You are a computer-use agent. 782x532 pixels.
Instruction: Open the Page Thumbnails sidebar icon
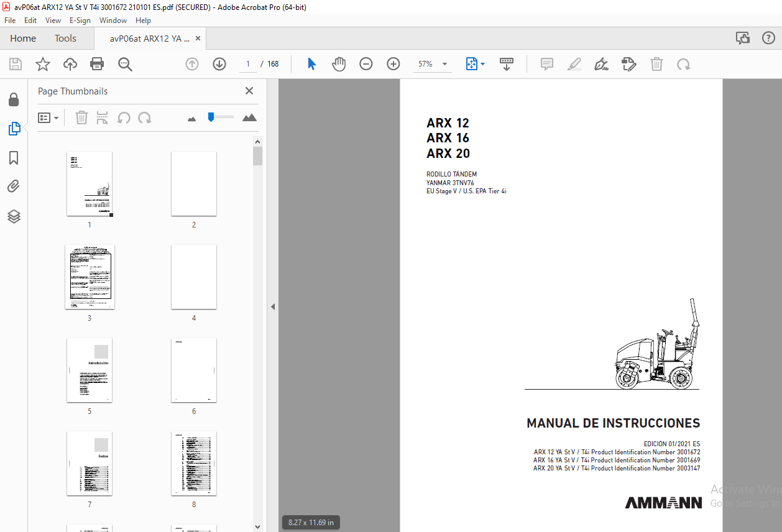pos(14,129)
